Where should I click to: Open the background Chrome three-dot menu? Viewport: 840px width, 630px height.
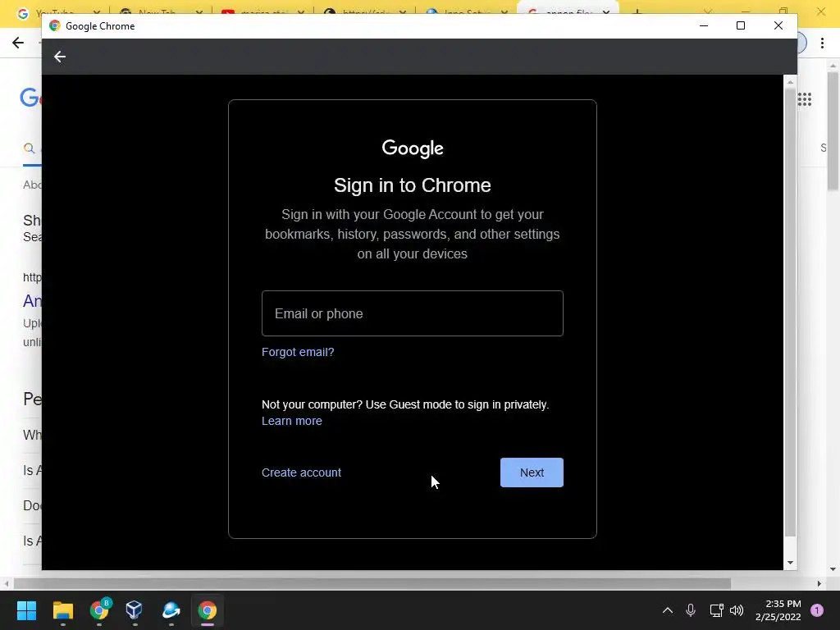822,43
